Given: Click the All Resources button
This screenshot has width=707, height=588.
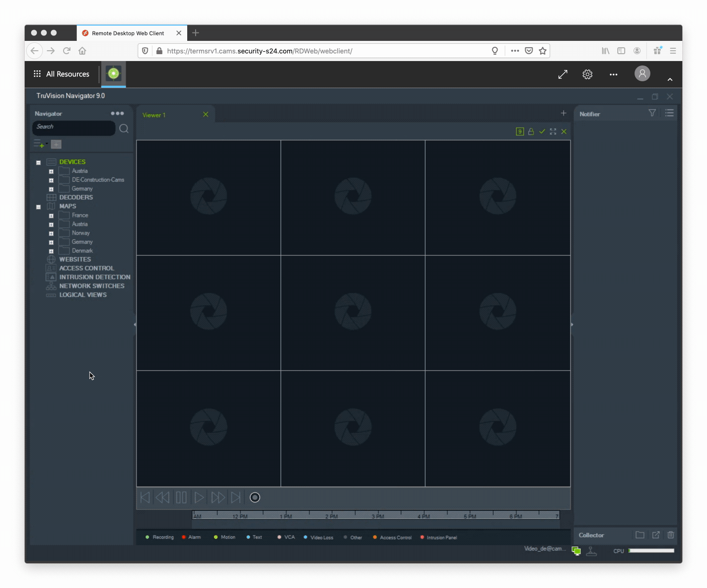Looking at the screenshot, I should coord(62,74).
